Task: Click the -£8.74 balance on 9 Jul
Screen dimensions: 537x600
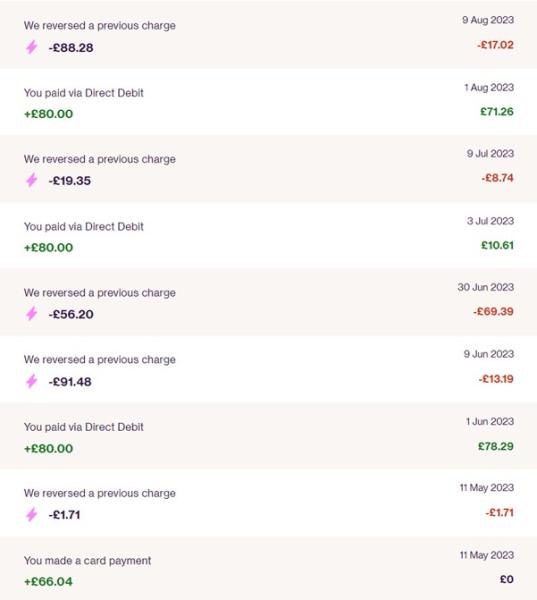Action: (x=497, y=178)
